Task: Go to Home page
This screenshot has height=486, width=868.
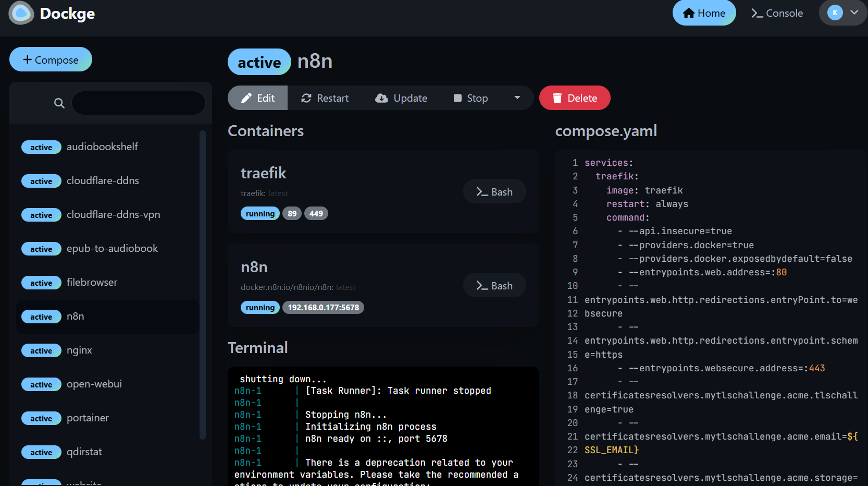Action: pyautogui.click(x=704, y=13)
